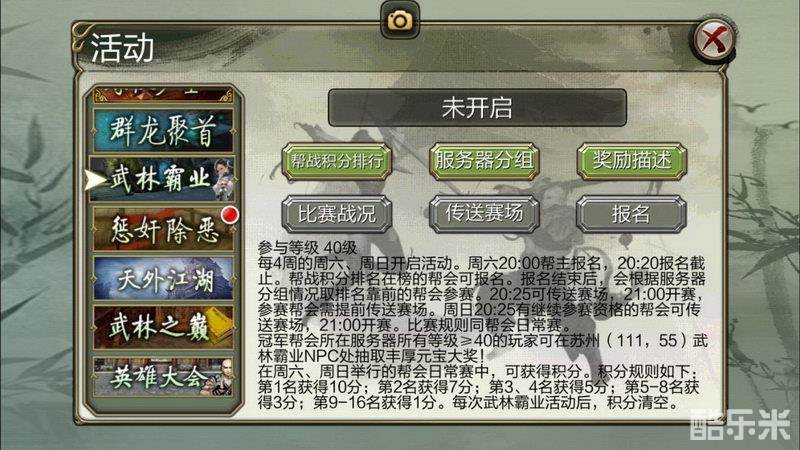Open the 武林之巅 activity entry
The height and width of the screenshot is (450, 800).
pyautogui.click(x=163, y=327)
